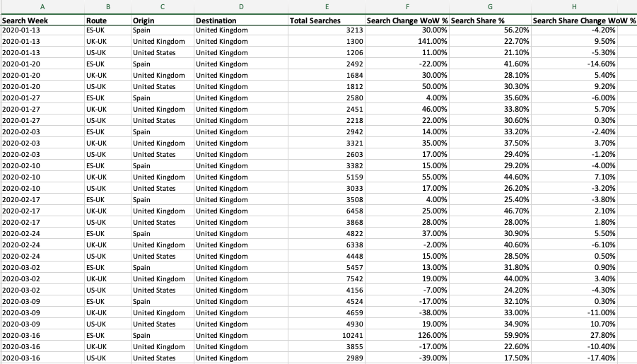The height and width of the screenshot is (364, 637).
Task: Select search change cell -22.00%
Action: (407, 64)
